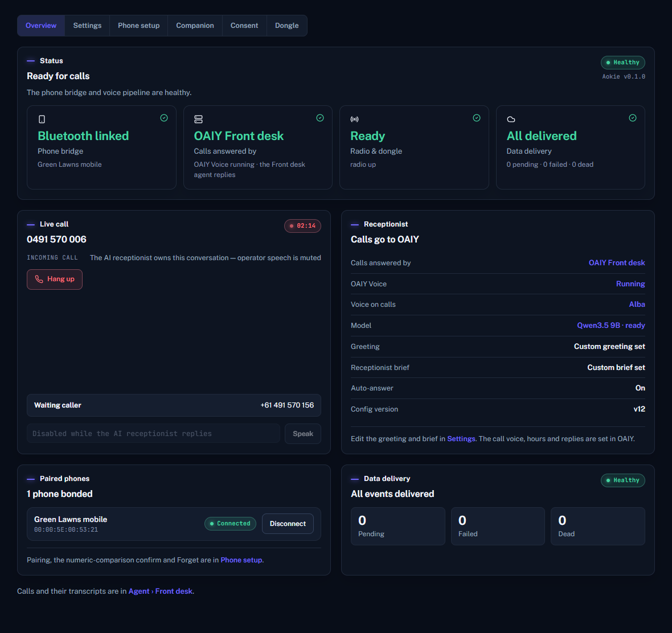672x633 pixels.
Task: Open the Agent › Front desk link
Action: coord(160,591)
